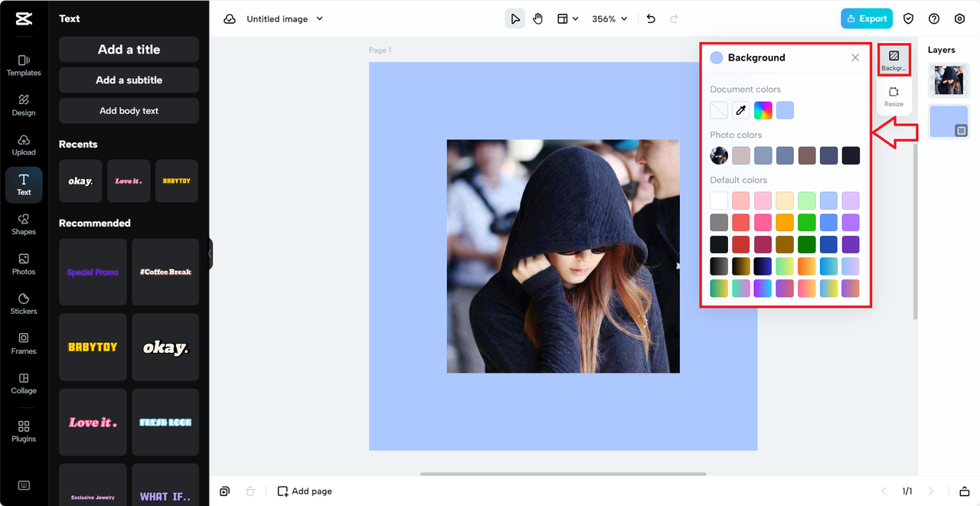Select the beige-pink photo color swatch
980x506 pixels.
741,155
